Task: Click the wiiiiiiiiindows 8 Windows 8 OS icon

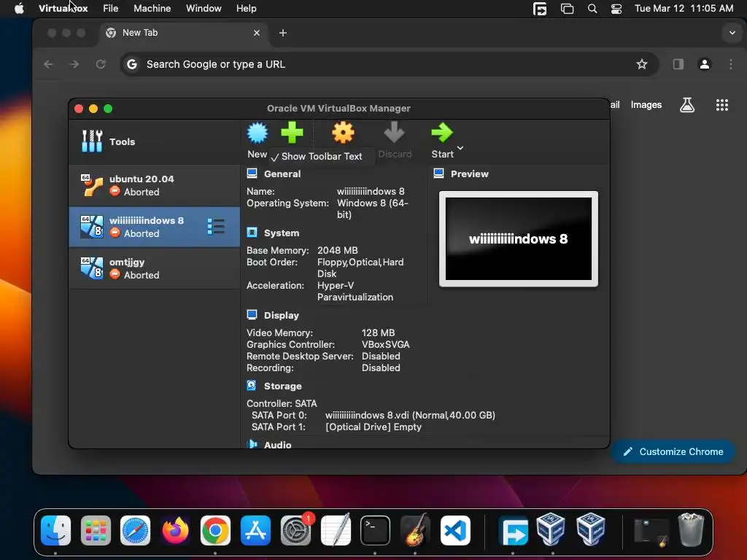Action: click(91, 227)
